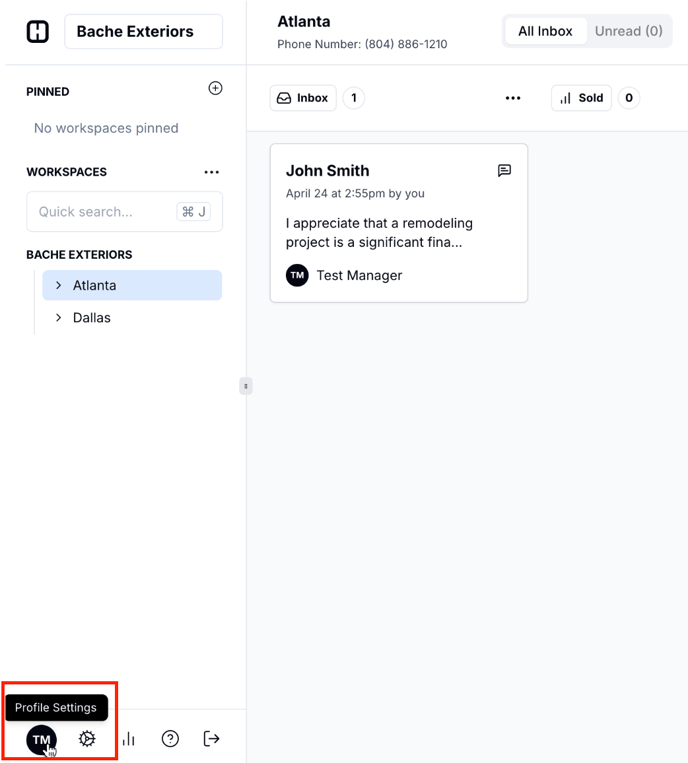The image size is (688, 763).
Task: Click the Inbox column button
Action: (x=303, y=98)
